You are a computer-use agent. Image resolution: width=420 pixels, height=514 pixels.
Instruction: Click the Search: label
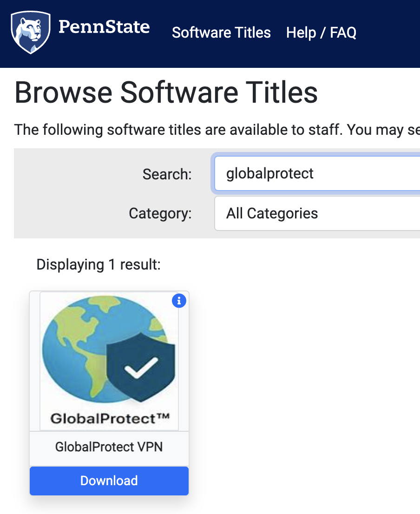pyautogui.click(x=167, y=174)
